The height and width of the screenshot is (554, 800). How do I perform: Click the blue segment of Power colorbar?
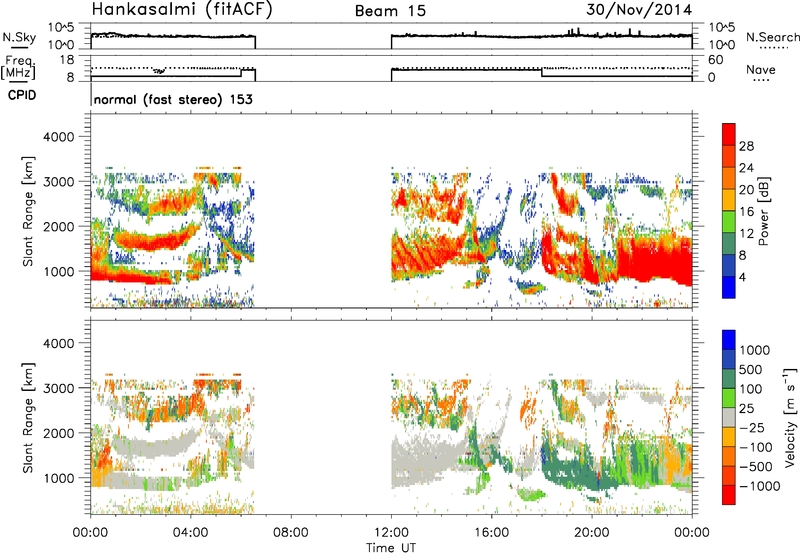[x=729, y=287]
